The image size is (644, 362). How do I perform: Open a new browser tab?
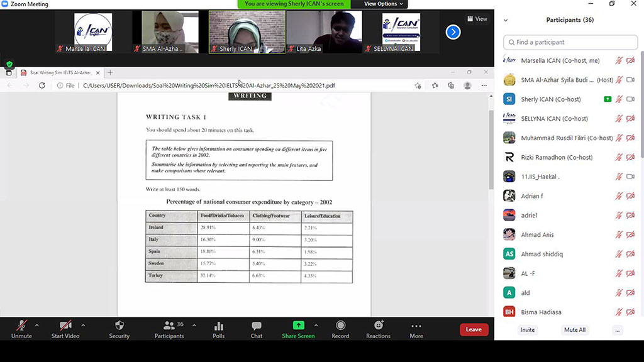pyautogui.click(x=110, y=73)
